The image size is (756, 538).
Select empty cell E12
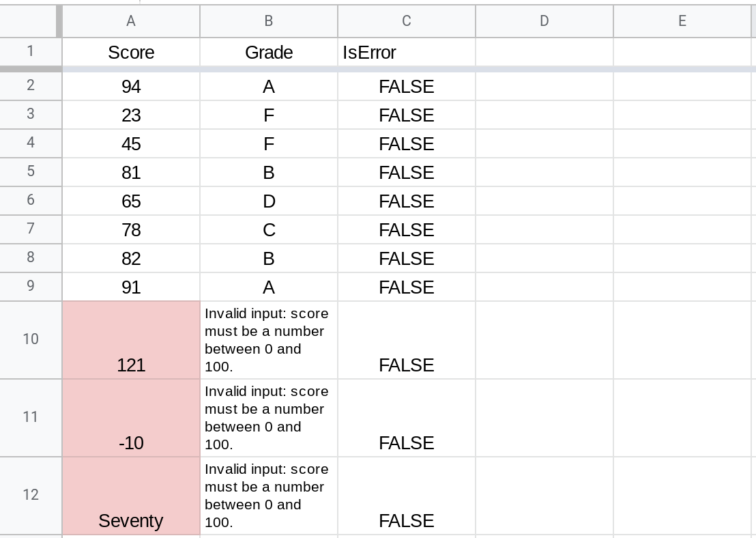[682, 496]
